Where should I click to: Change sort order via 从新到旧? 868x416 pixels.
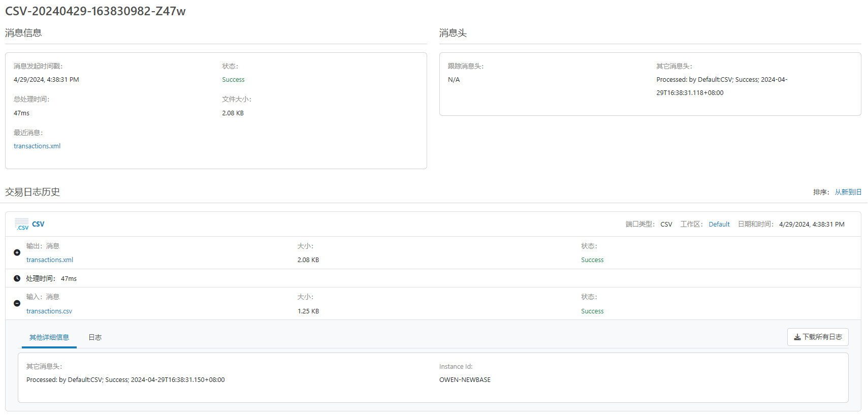[x=848, y=193]
